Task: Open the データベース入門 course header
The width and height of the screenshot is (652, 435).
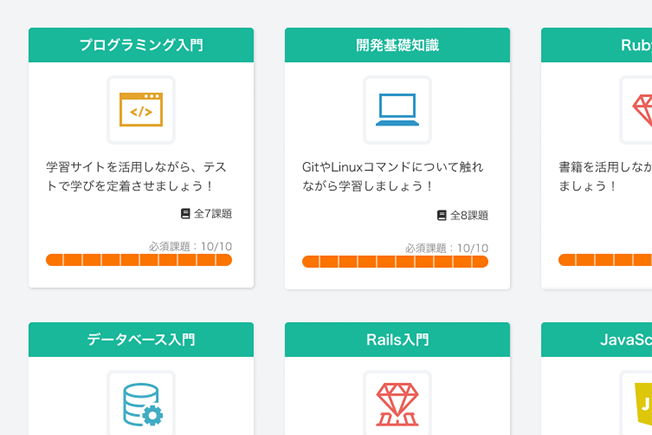Action: coord(141,339)
